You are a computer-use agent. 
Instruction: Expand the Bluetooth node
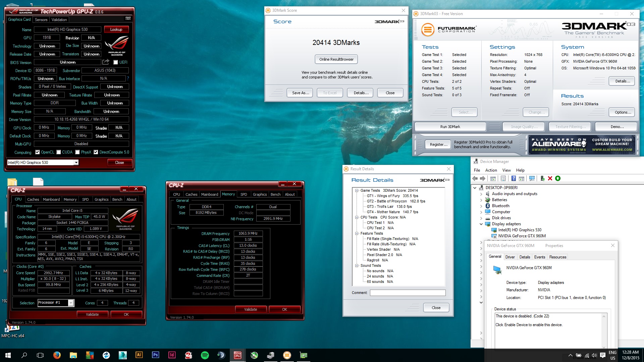(x=481, y=206)
